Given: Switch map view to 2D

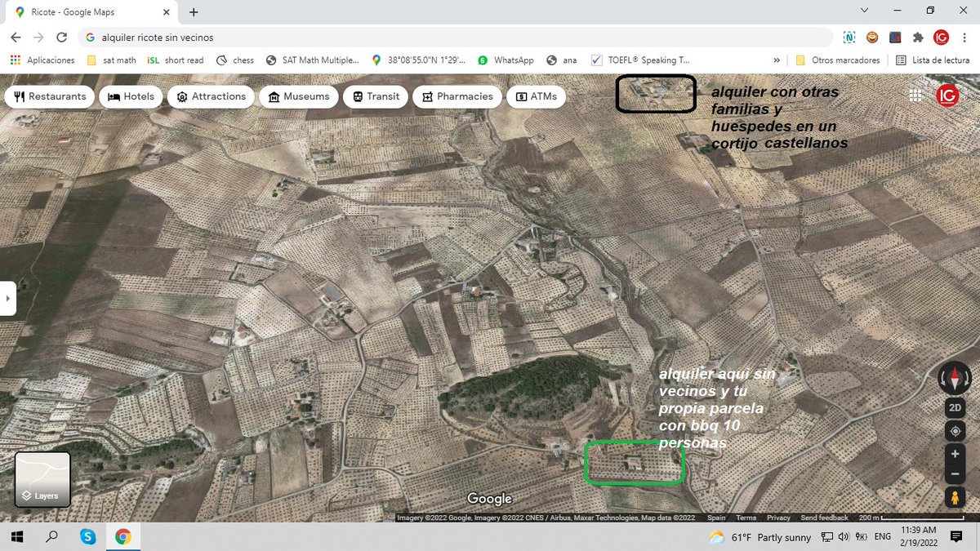Looking at the screenshot, I should (955, 408).
